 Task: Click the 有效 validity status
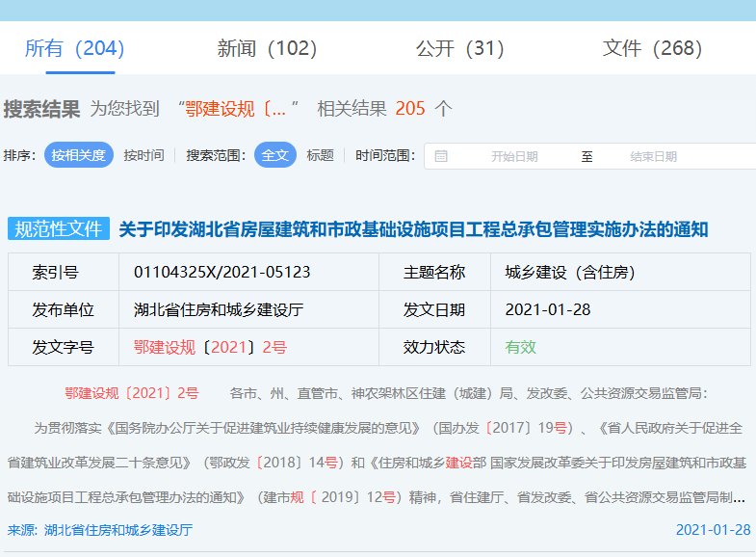point(520,347)
